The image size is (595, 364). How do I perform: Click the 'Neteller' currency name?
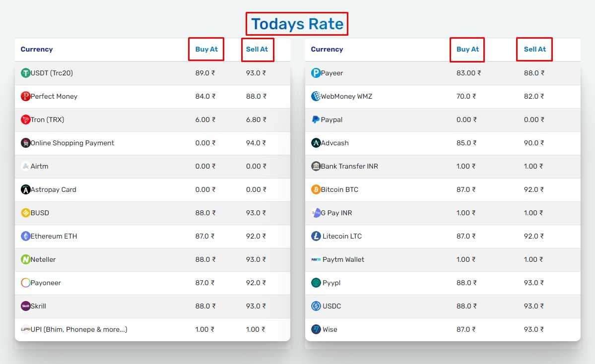click(x=43, y=259)
